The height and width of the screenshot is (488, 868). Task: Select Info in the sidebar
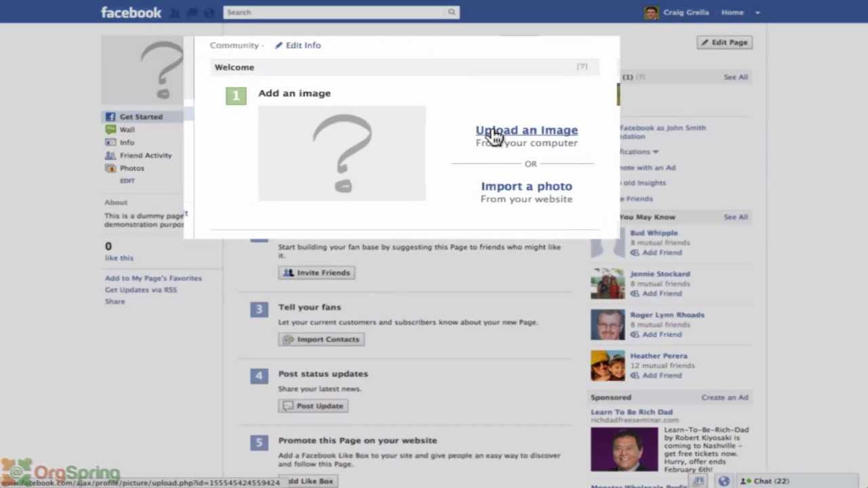(127, 142)
